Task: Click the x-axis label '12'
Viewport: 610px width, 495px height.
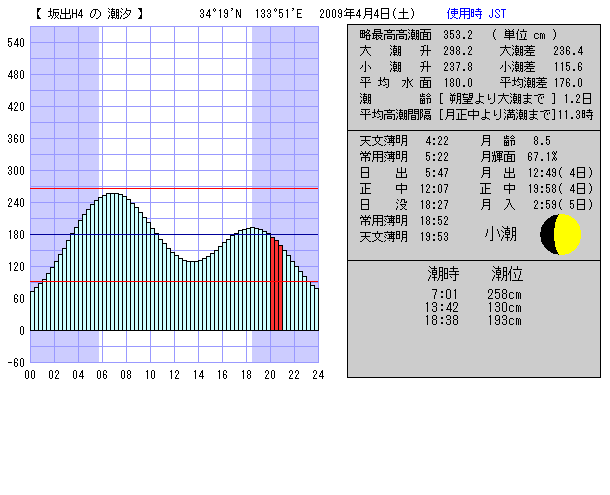Action: point(174,375)
